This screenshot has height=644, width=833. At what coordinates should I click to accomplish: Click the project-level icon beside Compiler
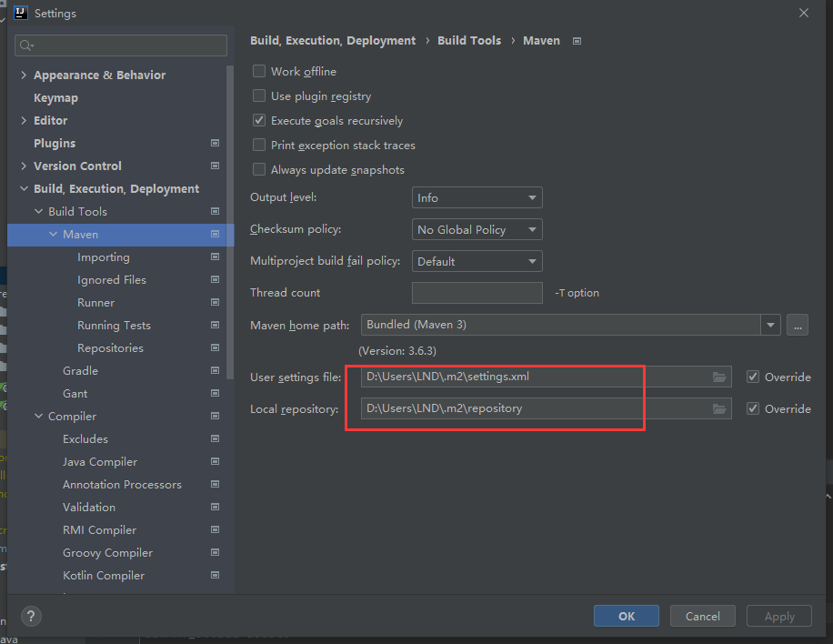[x=216, y=416]
